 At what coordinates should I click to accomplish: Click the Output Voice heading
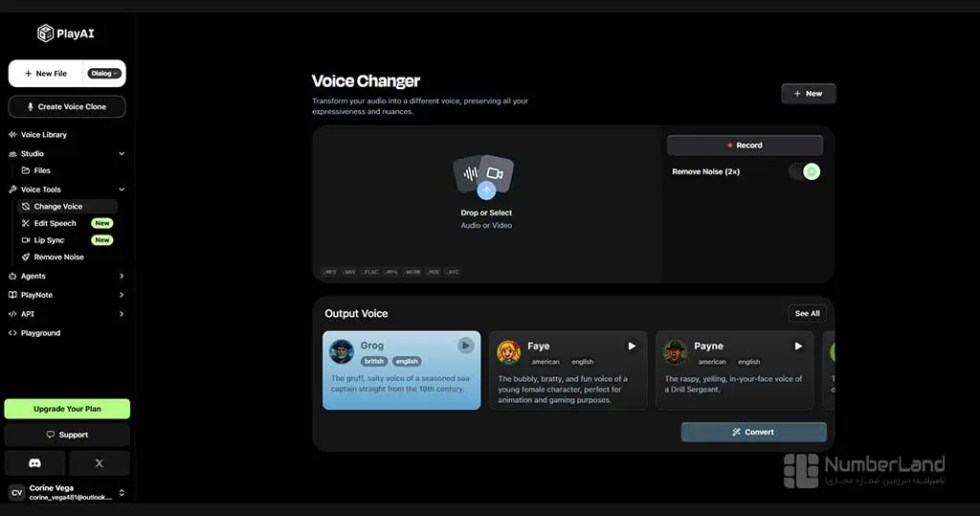(356, 313)
